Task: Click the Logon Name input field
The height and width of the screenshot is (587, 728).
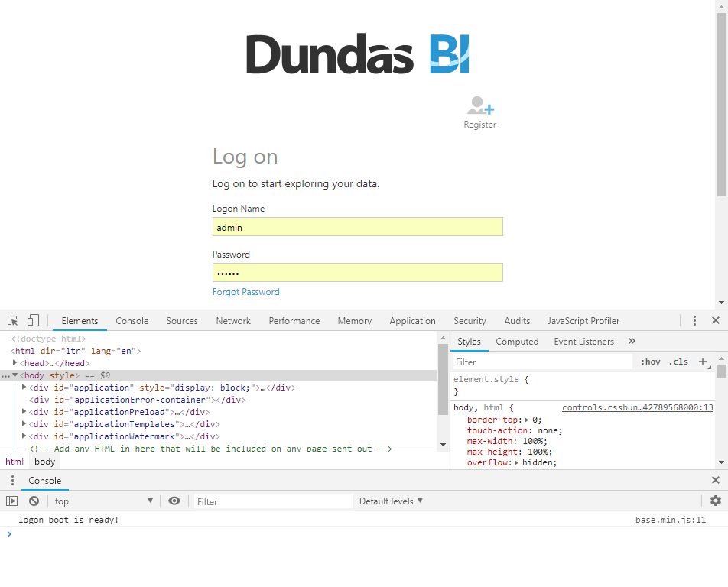Action: pos(357,227)
